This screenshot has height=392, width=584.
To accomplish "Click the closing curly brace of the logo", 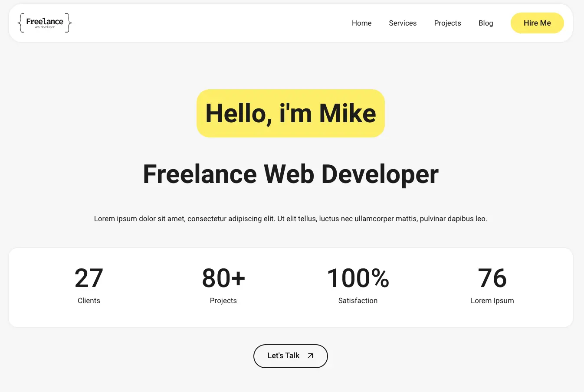I will [69, 23].
